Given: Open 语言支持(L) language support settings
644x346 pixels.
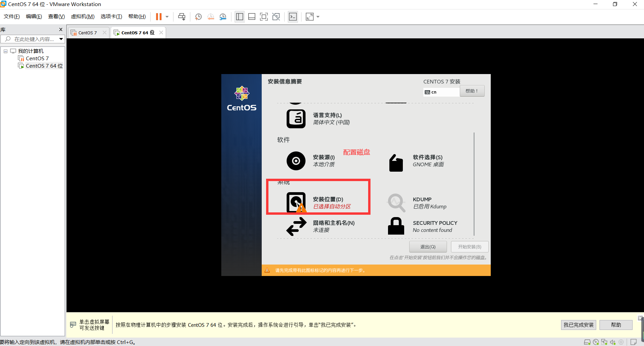Looking at the screenshot, I should 318,118.
